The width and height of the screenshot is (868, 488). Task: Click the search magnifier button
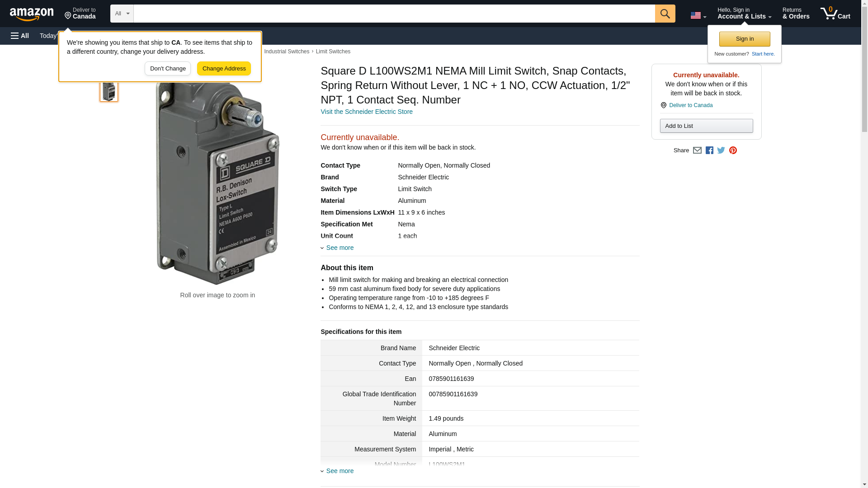(x=665, y=14)
